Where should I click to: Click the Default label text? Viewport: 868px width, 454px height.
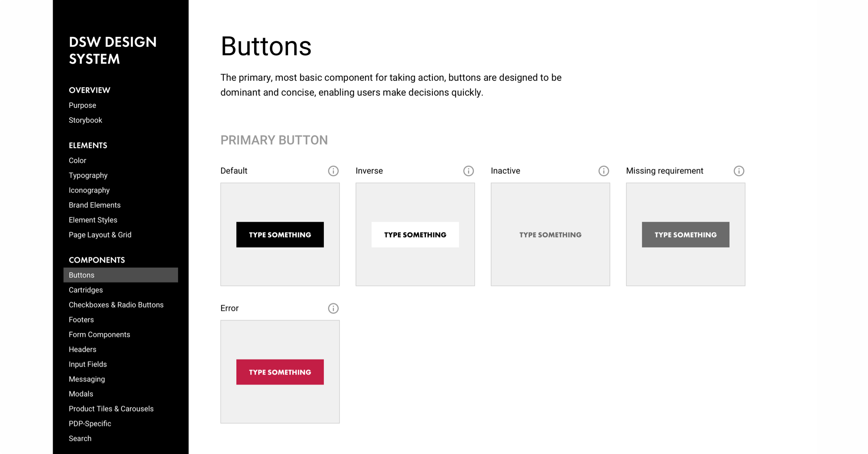[234, 171]
